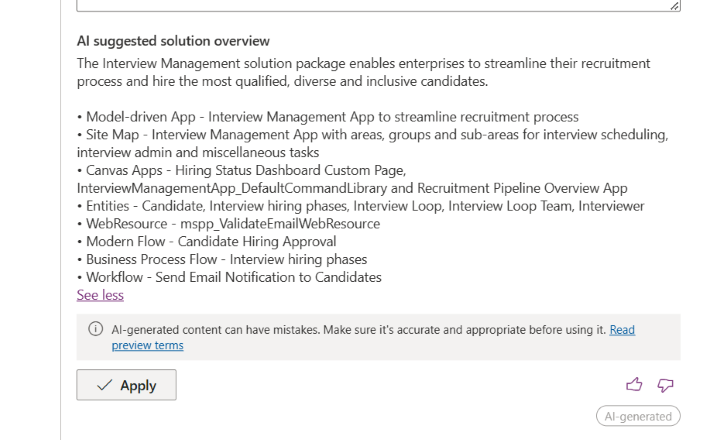Image resolution: width=714 pixels, height=440 pixels.
Task: Click the AI suggested solution overview heading
Action: [x=173, y=41]
